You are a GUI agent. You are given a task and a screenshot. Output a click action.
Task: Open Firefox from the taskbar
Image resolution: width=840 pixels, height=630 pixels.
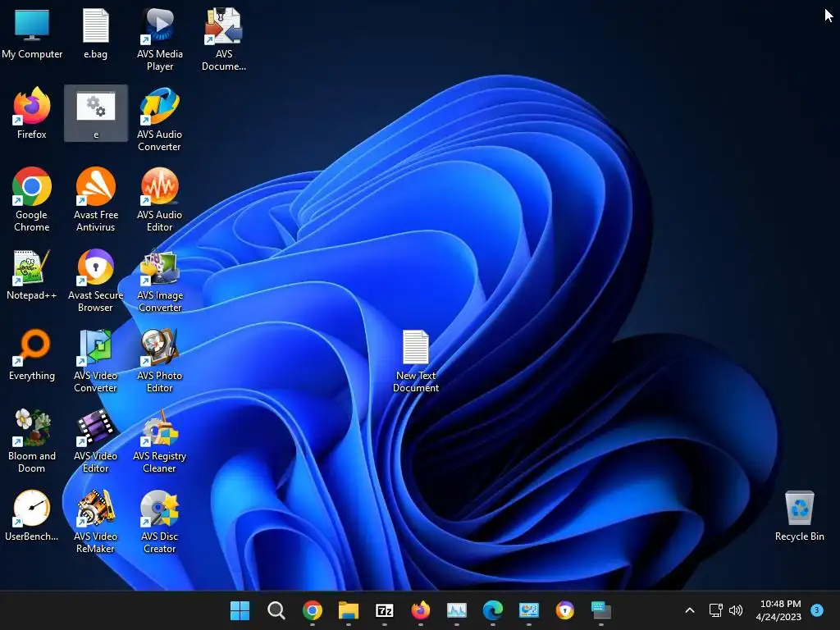pyautogui.click(x=421, y=610)
